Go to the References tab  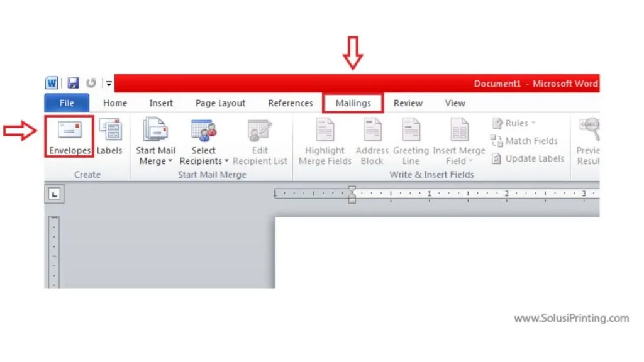pos(291,103)
